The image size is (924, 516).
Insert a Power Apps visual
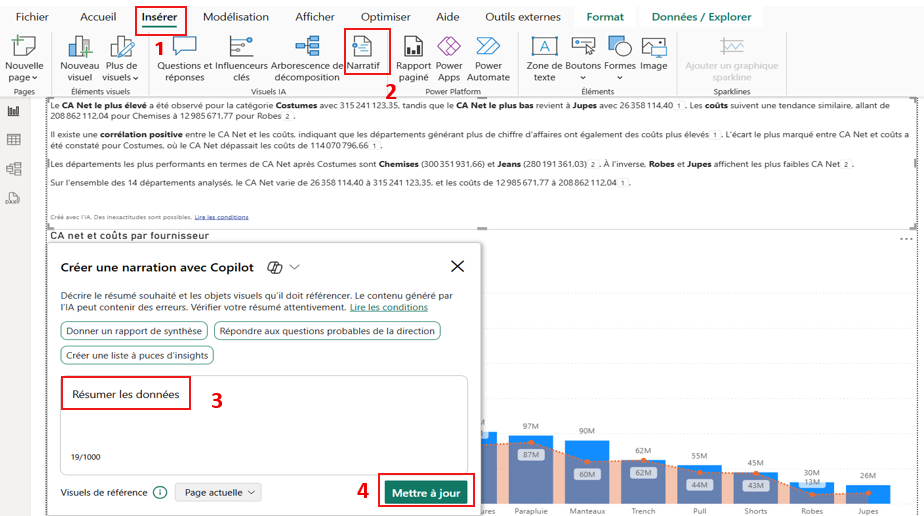[449, 57]
